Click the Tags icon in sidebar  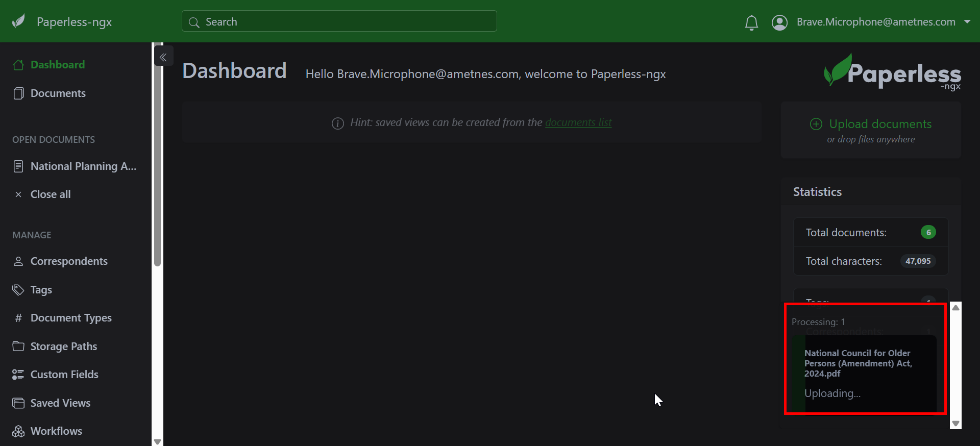pos(18,290)
